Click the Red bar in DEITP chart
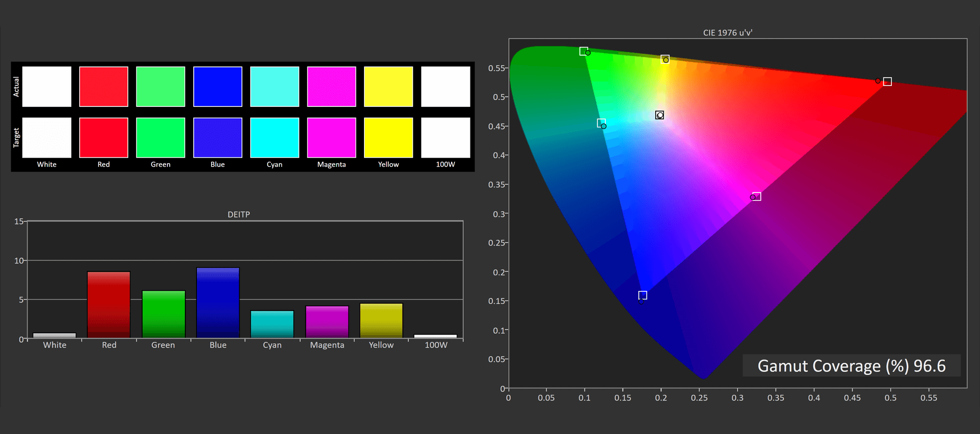This screenshot has height=434, width=980. [109, 305]
